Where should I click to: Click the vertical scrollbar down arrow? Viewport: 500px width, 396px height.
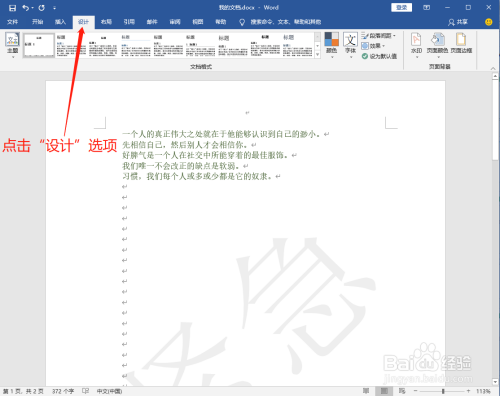[495, 382]
